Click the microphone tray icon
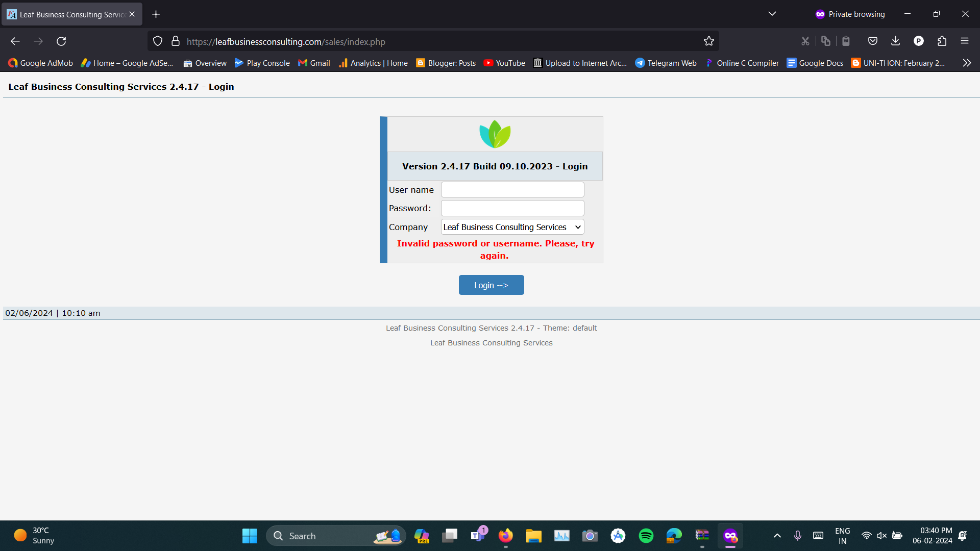This screenshot has height=551, width=980. pyautogui.click(x=798, y=536)
